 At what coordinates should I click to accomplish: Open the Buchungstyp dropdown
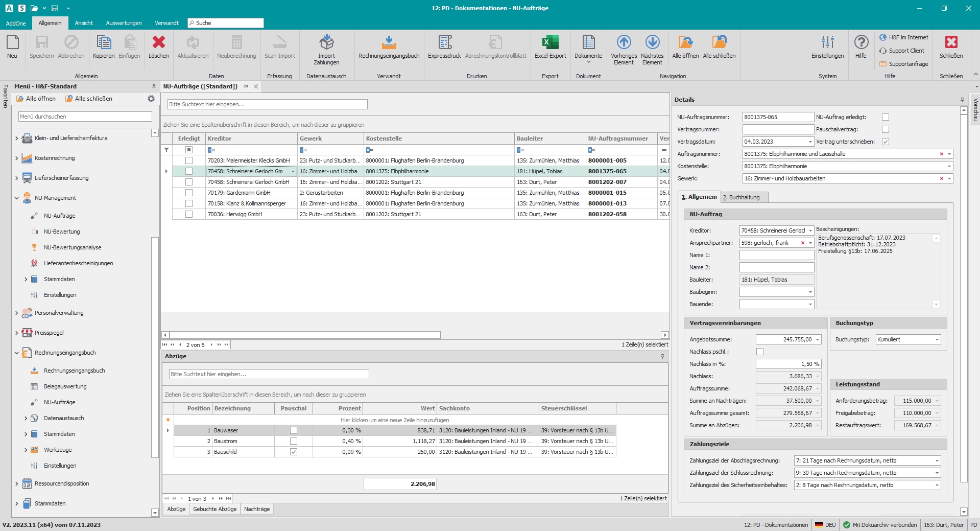click(x=937, y=339)
